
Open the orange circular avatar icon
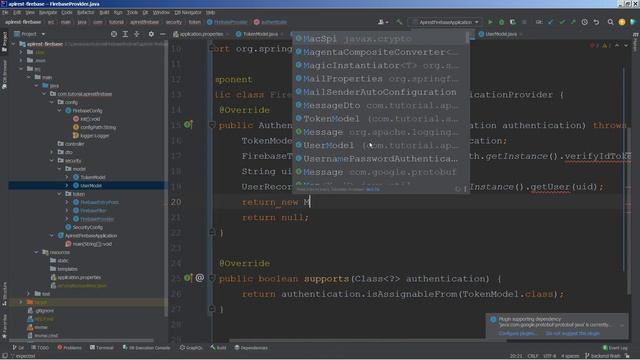tap(622, 22)
